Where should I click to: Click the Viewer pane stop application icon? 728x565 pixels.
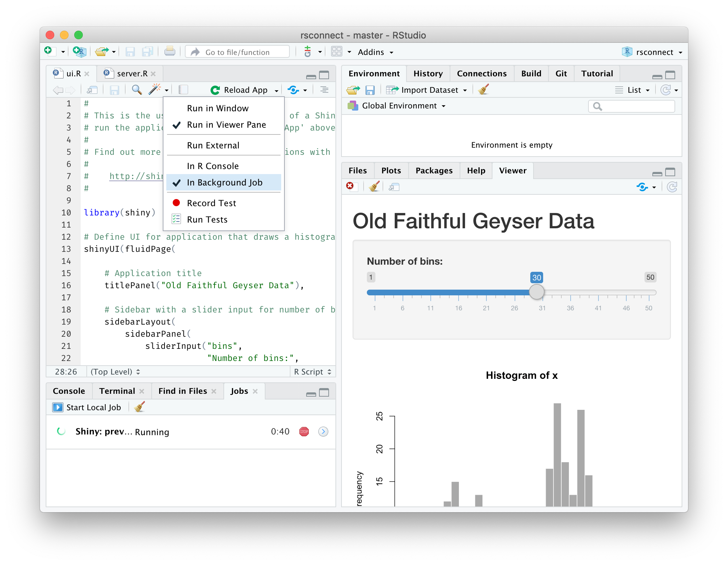point(350,186)
